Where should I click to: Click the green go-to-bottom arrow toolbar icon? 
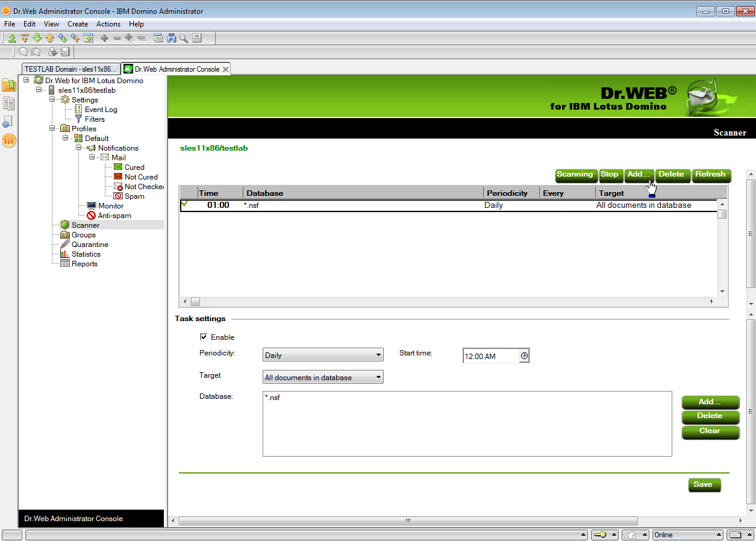[x=12, y=38]
